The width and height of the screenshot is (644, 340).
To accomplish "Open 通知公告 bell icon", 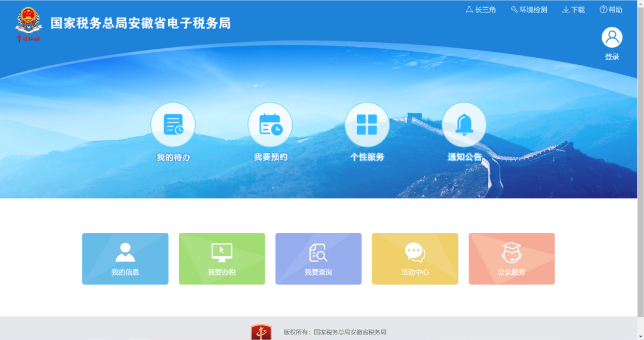I will [464, 124].
